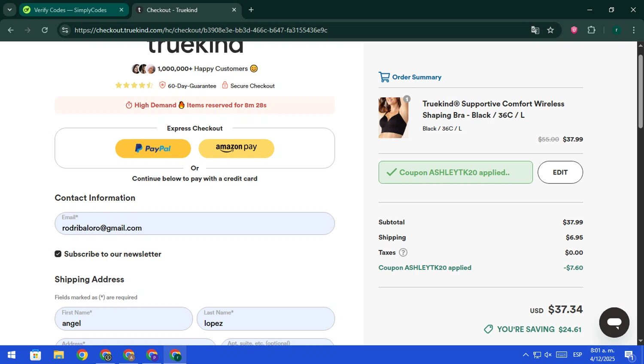The image size is (644, 364).
Task: Click the Coupon ASHLEYTK20 applied banner
Action: pos(456,172)
